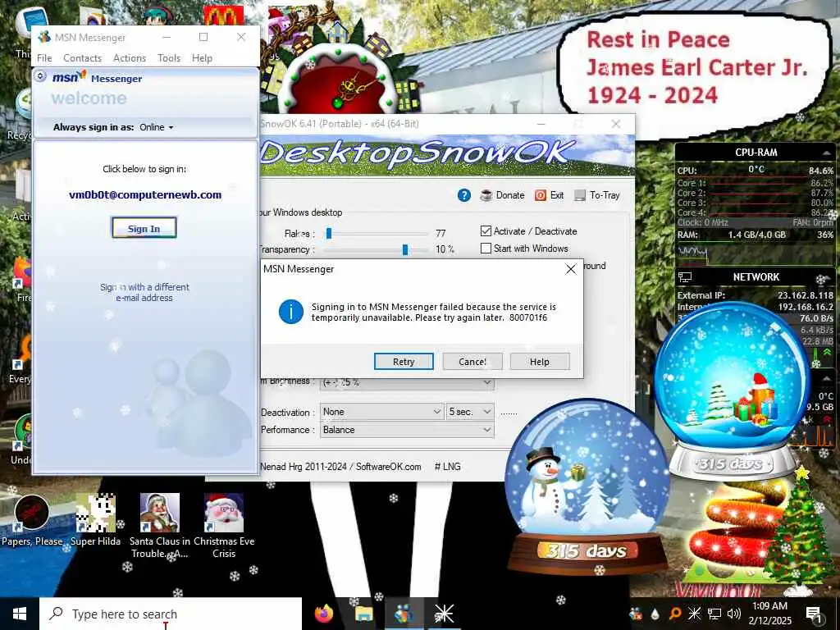
Task: Click the Transparency slider handle
Action: (x=405, y=249)
